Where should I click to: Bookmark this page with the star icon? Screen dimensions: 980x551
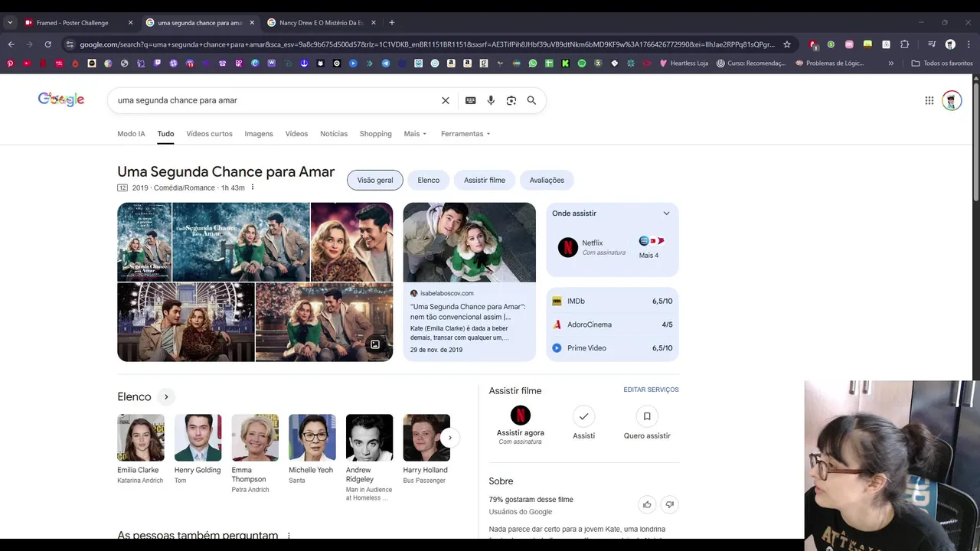[786, 44]
